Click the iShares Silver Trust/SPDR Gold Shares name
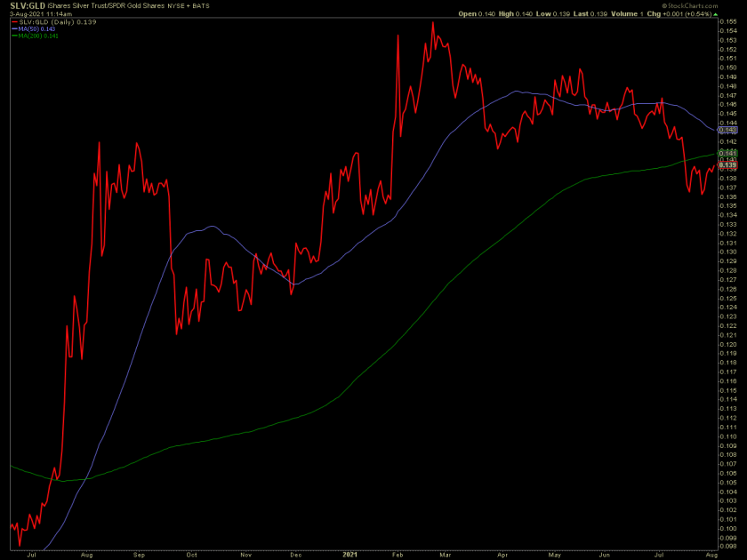The height and width of the screenshot is (560, 747). coord(107,7)
